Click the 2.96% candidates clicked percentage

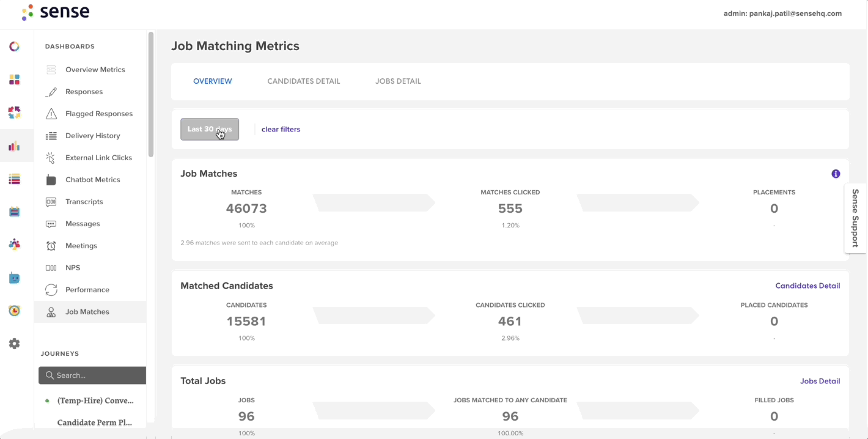(510, 338)
